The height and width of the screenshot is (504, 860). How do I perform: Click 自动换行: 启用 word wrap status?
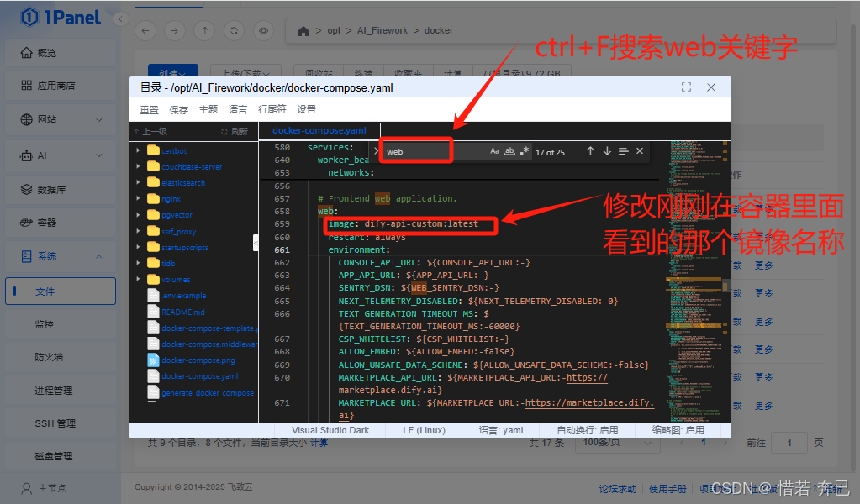588,431
